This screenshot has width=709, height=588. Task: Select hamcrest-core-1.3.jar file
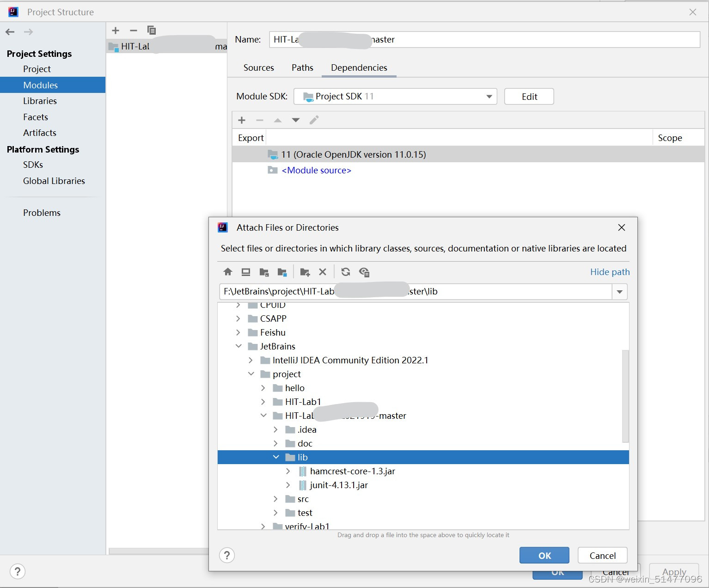point(353,471)
